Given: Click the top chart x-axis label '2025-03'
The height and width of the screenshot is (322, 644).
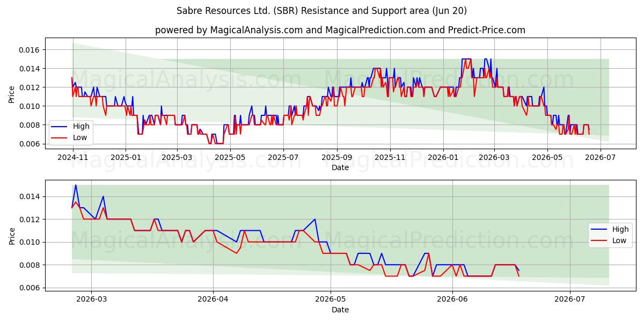Looking at the screenshot, I should (x=177, y=158).
